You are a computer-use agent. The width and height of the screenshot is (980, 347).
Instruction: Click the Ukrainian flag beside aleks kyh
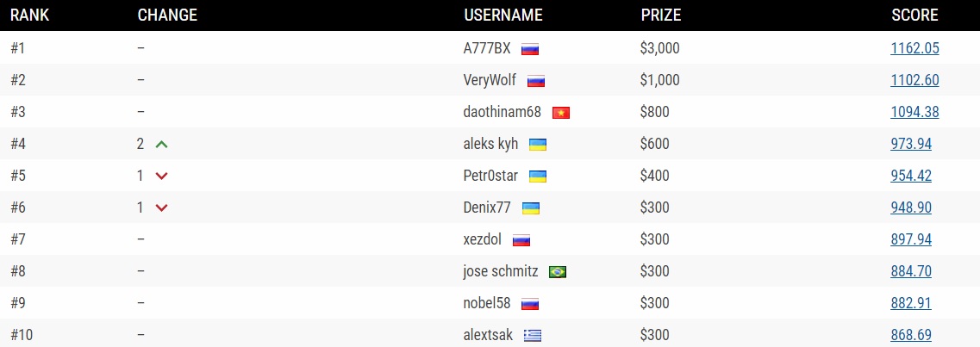click(x=537, y=145)
